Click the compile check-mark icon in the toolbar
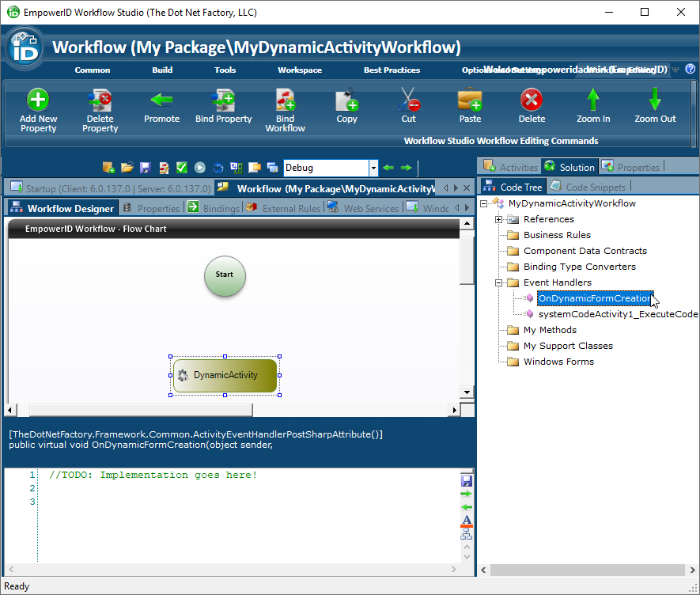This screenshot has height=595, width=700. tap(181, 168)
